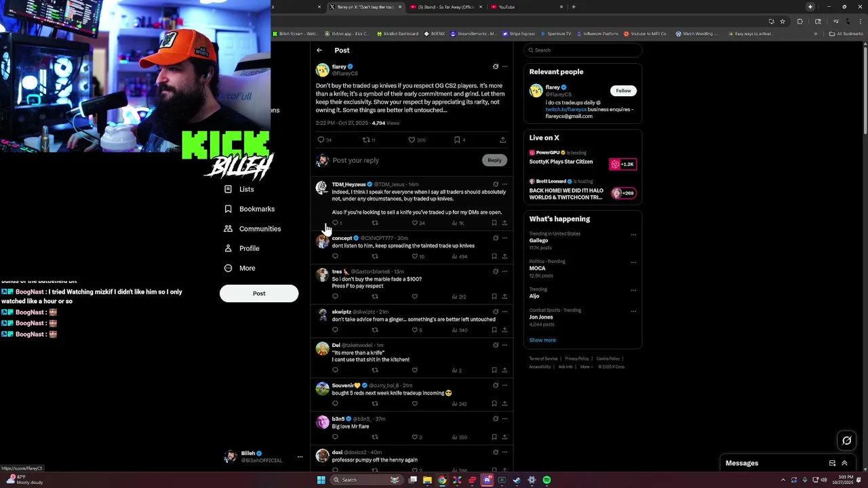Bookmark flarey's main post
This screenshot has width=868, height=488.
coord(457,140)
